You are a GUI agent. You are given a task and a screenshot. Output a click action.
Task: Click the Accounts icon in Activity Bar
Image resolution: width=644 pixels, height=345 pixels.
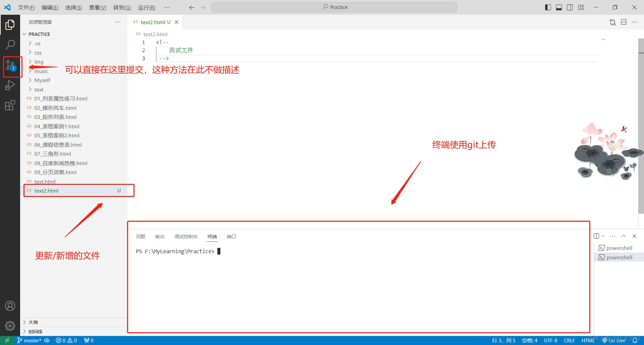point(10,305)
